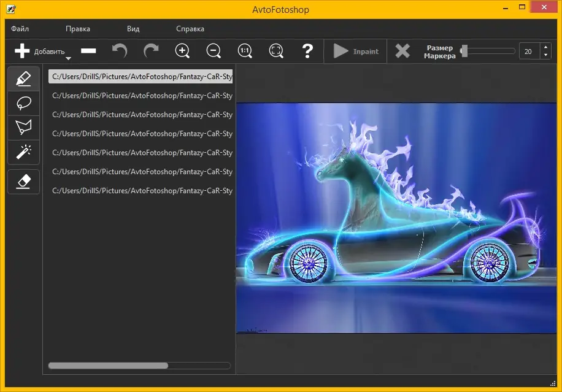Expand the Добавить dropdown arrow
The image size is (562, 392).
[x=68, y=59]
